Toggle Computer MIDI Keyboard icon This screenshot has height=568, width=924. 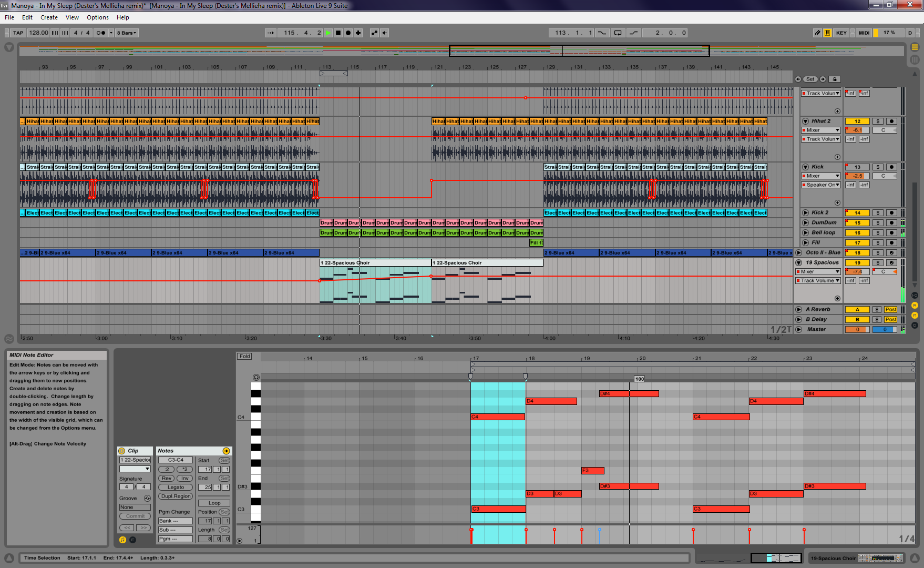point(827,33)
